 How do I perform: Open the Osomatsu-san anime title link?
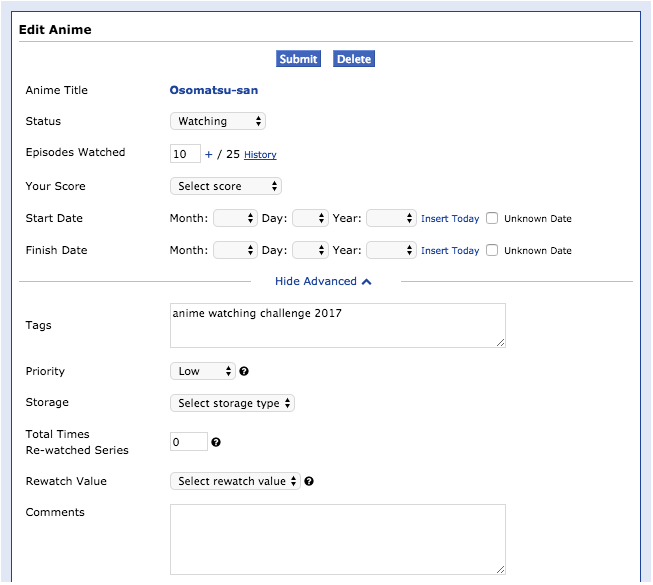[214, 90]
